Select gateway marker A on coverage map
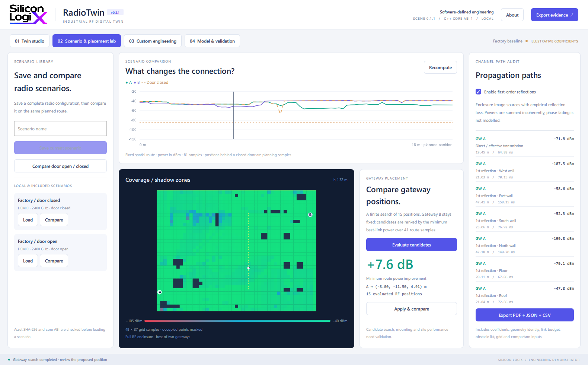 pos(160,292)
